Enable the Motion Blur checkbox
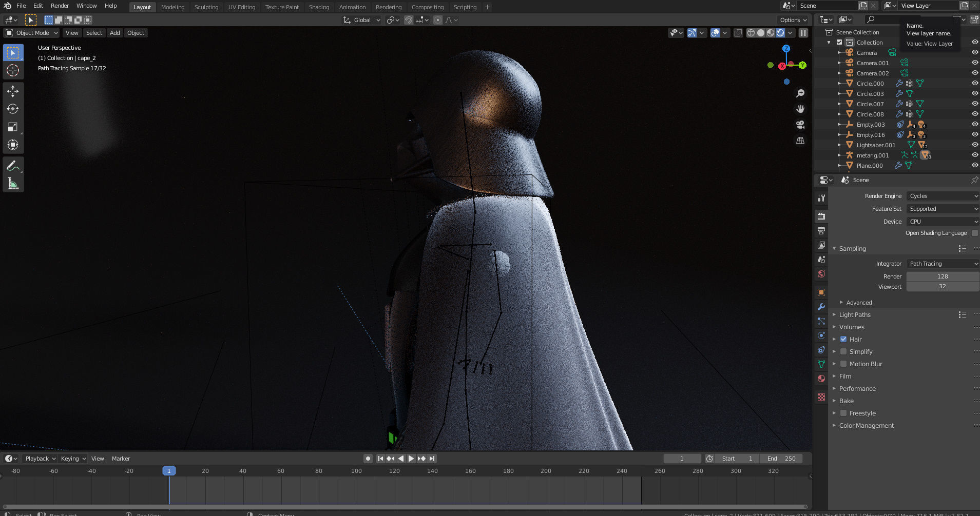Screen dimensions: 980x516 click(843, 364)
